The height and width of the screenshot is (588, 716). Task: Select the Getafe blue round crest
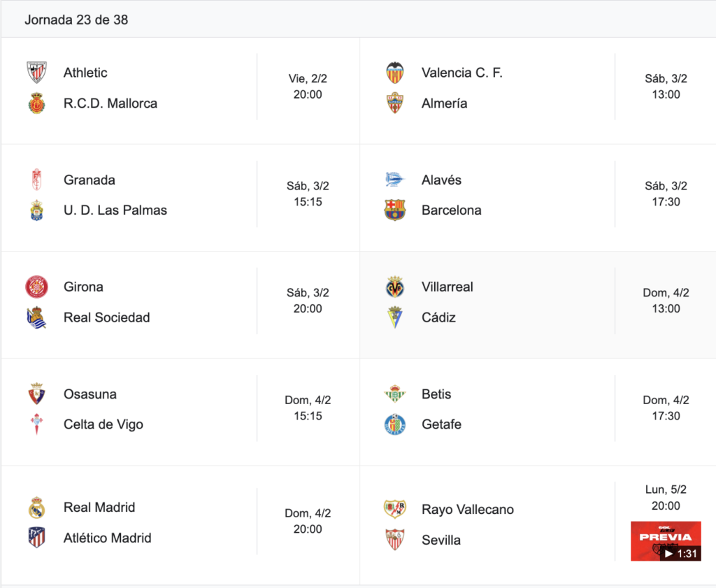(394, 424)
